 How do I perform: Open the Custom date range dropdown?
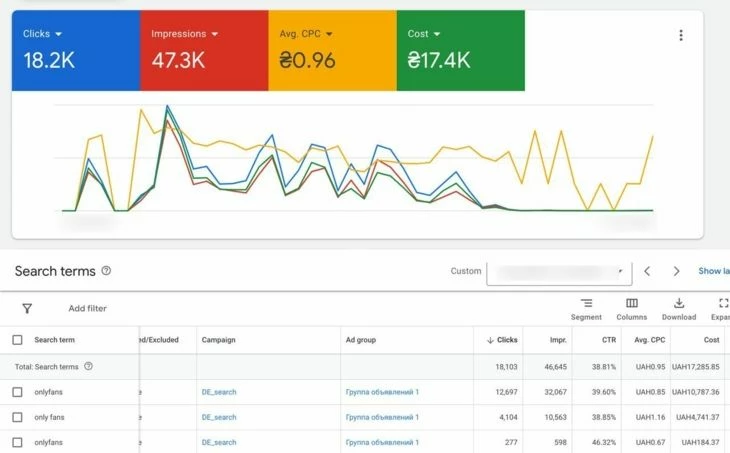[x=559, y=272]
